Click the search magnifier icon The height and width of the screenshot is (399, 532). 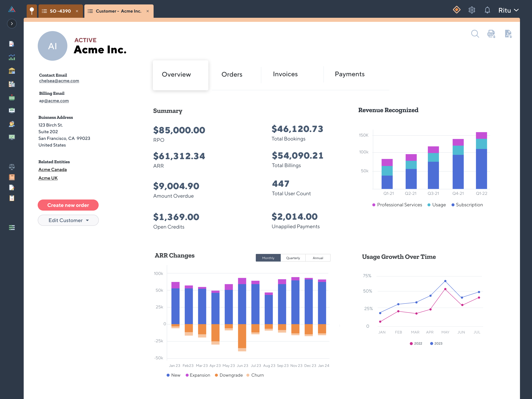coord(475,34)
